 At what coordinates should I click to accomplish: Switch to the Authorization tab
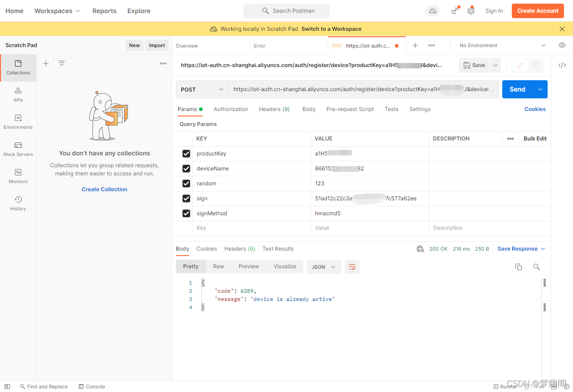[231, 109]
